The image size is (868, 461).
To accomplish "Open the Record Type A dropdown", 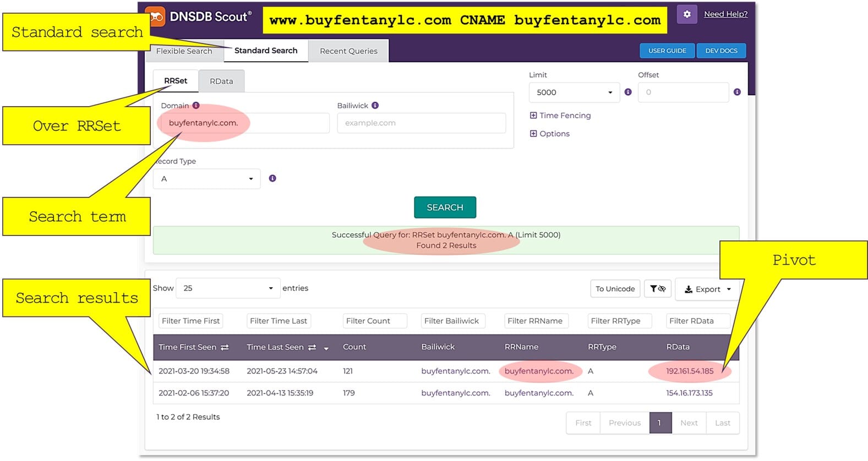I will pos(206,179).
